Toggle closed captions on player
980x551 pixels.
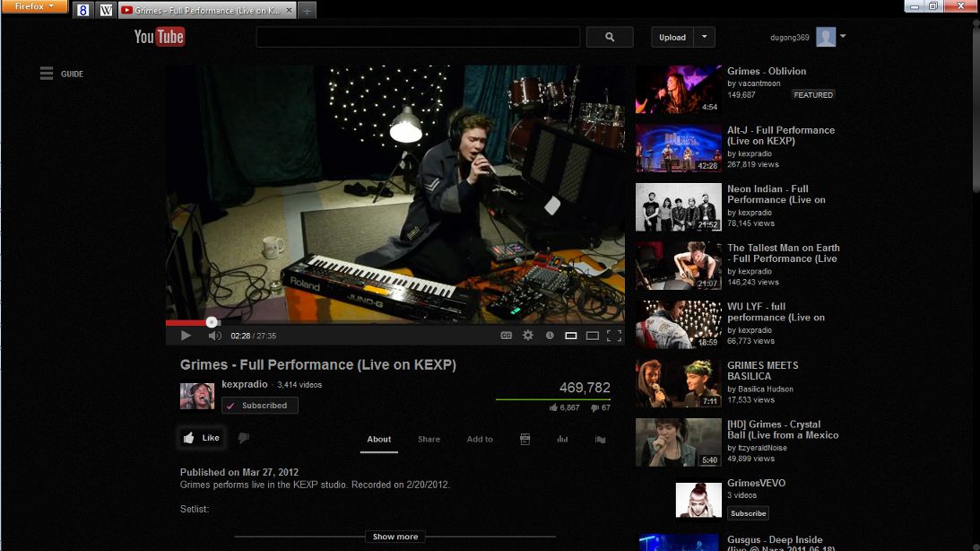[x=507, y=336]
